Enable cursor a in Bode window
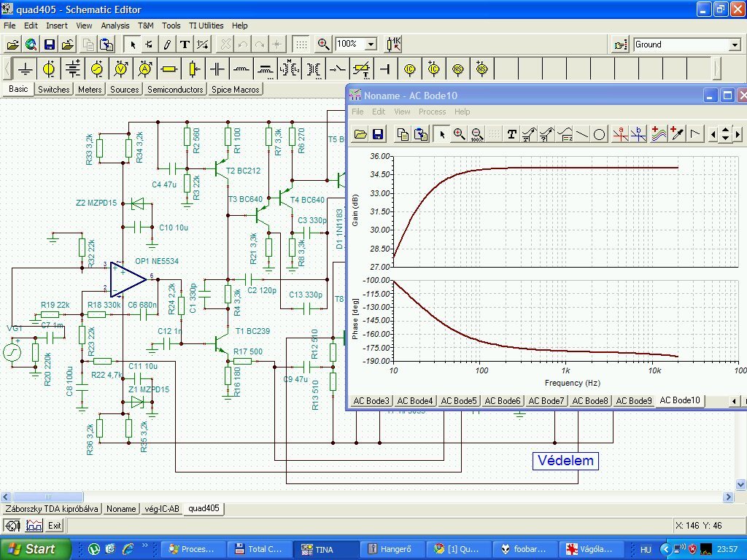This screenshot has width=747, height=560. [x=621, y=134]
